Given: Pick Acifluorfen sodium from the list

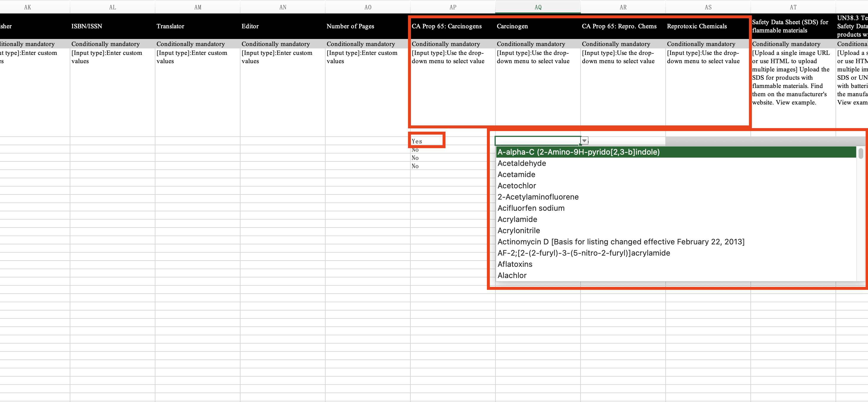Looking at the screenshot, I should click(531, 208).
